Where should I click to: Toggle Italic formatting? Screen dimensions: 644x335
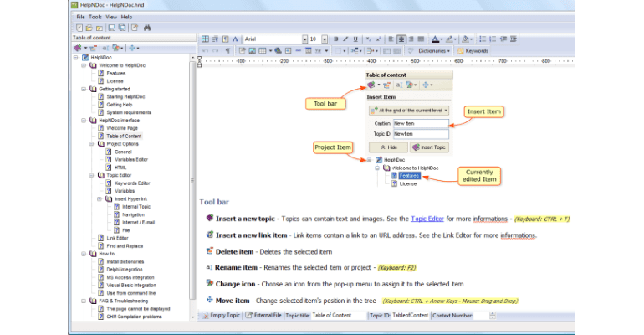345,39
